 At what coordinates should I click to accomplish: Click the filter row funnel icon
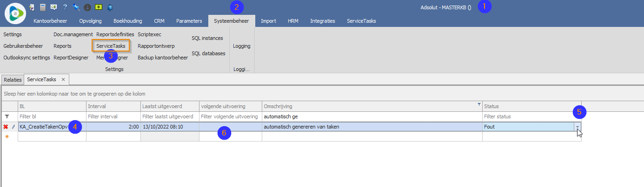7,117
